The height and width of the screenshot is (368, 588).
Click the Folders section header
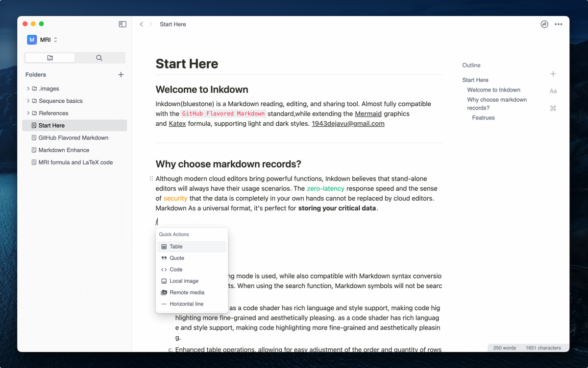pos(36,74)
